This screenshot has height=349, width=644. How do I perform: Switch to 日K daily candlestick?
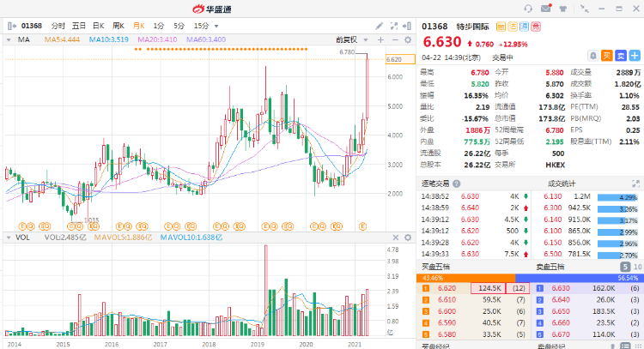coord(99,26)
